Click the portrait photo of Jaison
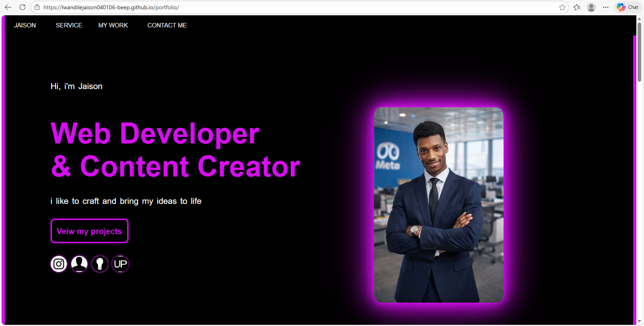Image resolution: width=644 pixels, height=326 pixels. pos(439,205)
